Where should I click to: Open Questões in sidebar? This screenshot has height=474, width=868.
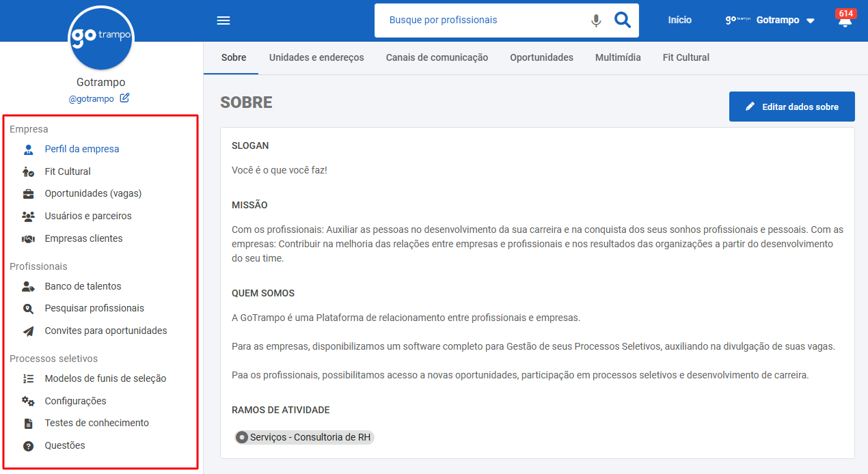(x=65, y=445)
